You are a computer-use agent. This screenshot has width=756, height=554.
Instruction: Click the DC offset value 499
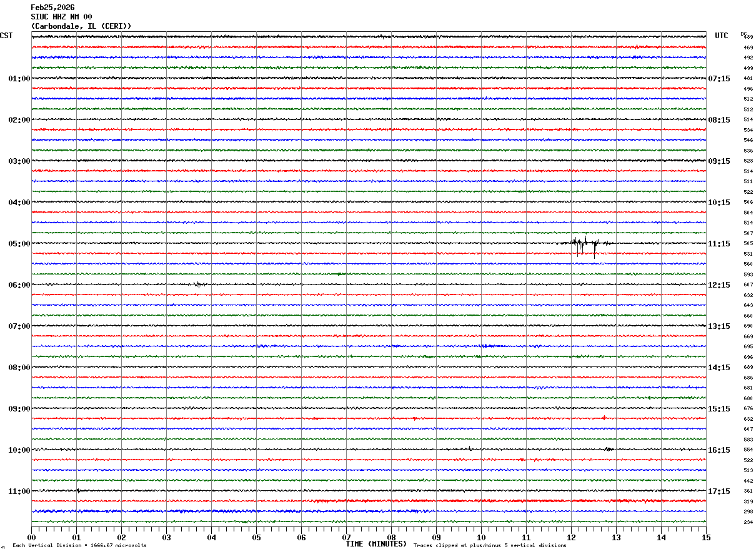(x=748, y=68)
